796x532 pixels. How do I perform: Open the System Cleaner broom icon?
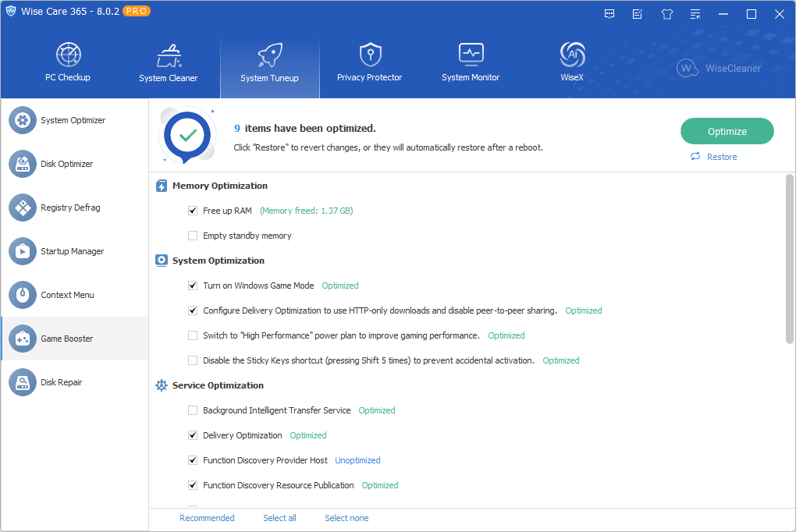click(169, 56)
